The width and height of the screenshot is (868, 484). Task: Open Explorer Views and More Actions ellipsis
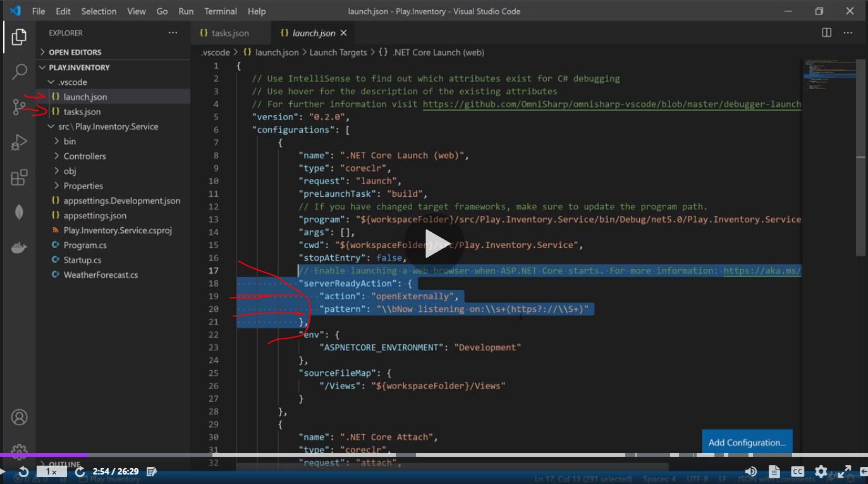coord(173,33)
